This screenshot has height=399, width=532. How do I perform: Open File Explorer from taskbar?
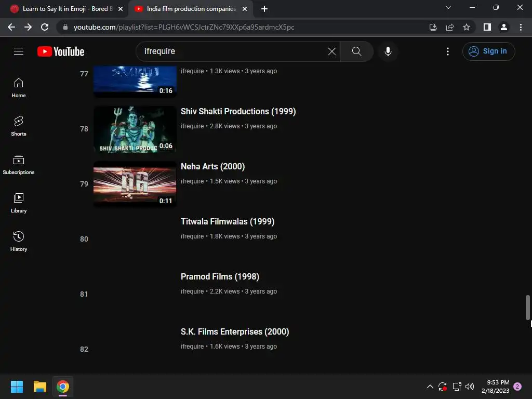point(39,387)
